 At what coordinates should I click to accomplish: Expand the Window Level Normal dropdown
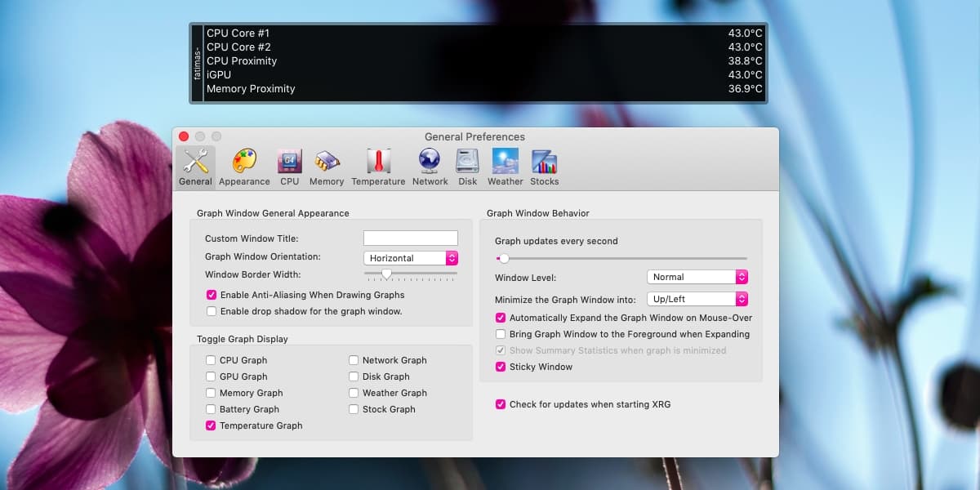pyautogui.click(x=697, y=277)
